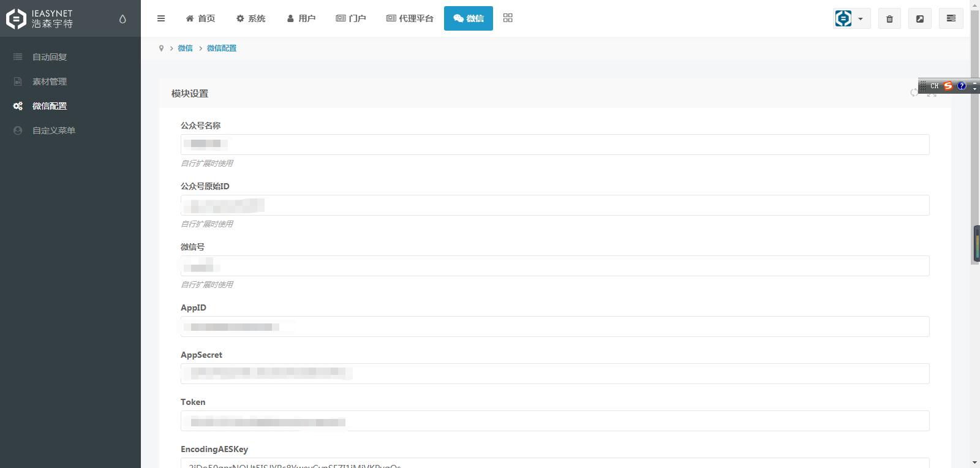Focus the 微信号 input field
980x468 pixels.
click(555, 266)
